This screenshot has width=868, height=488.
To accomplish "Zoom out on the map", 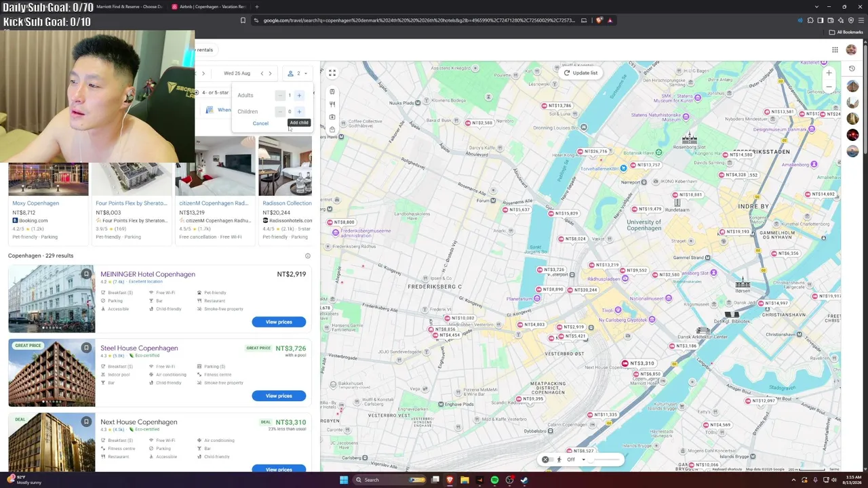I will coord(829,86).
